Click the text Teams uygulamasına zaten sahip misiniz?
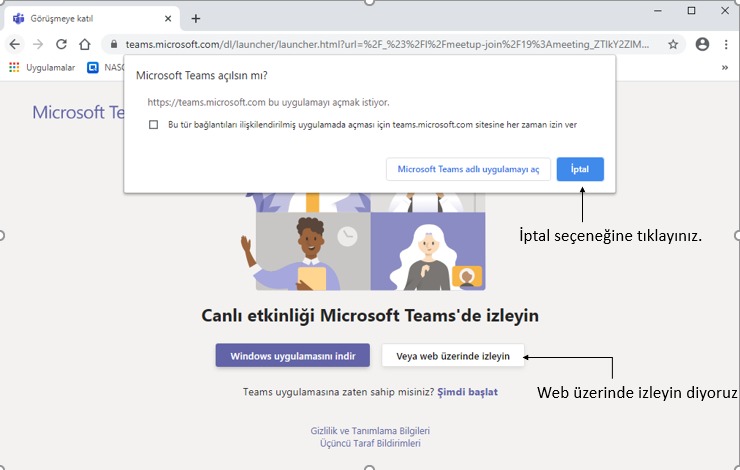740x470 pixels. [x=338, y=392]
